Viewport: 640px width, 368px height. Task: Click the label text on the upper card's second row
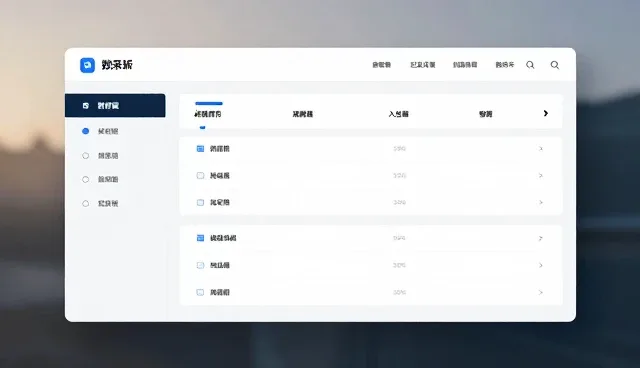coord(220,175)
